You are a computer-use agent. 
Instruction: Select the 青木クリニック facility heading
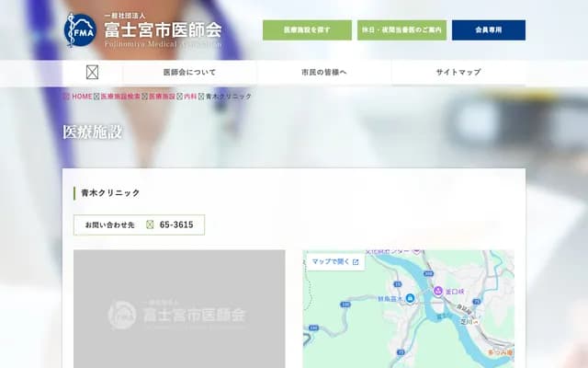pos(110,193)
